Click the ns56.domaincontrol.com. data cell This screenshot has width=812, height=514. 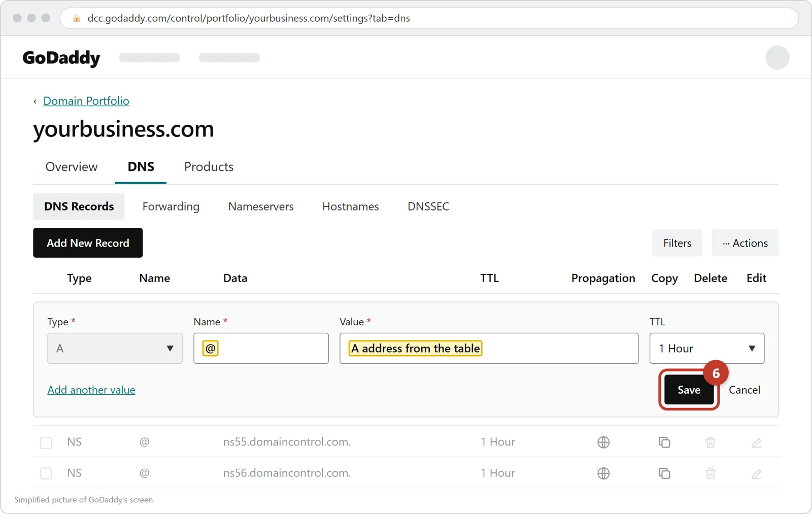coord(287,473)
